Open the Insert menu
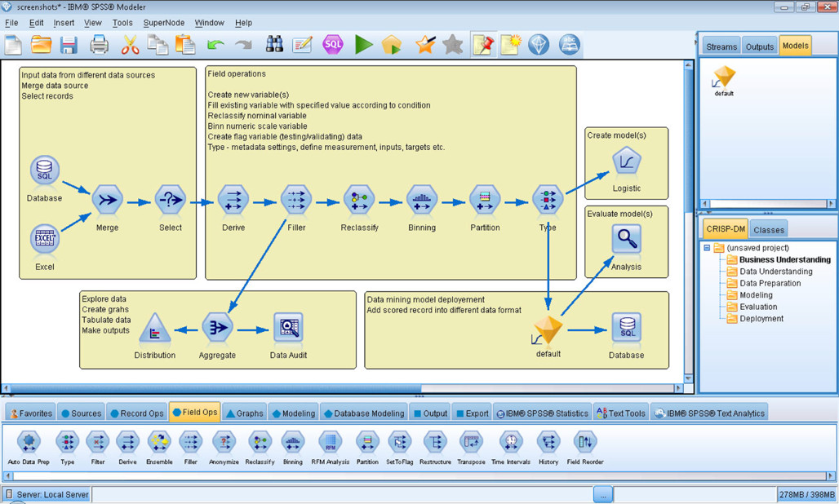Viewport: 839px width, 504px height. point(64,23)
